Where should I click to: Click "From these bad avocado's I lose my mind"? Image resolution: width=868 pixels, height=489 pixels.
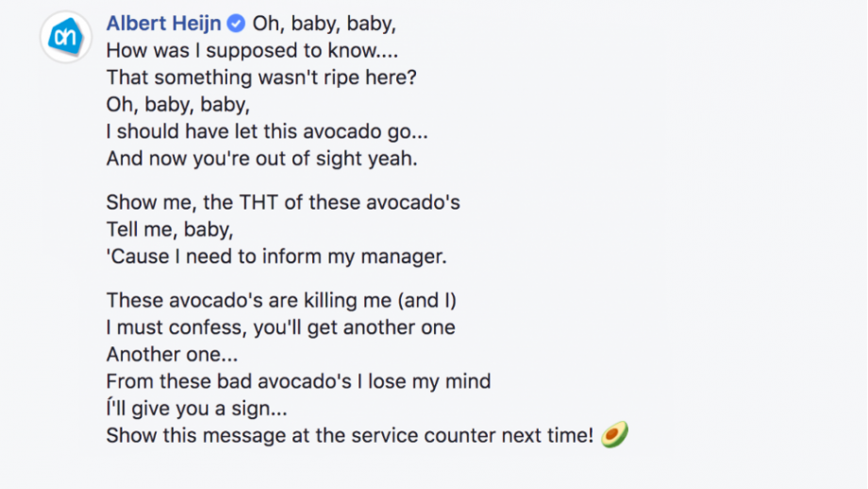tap(298, 381)
